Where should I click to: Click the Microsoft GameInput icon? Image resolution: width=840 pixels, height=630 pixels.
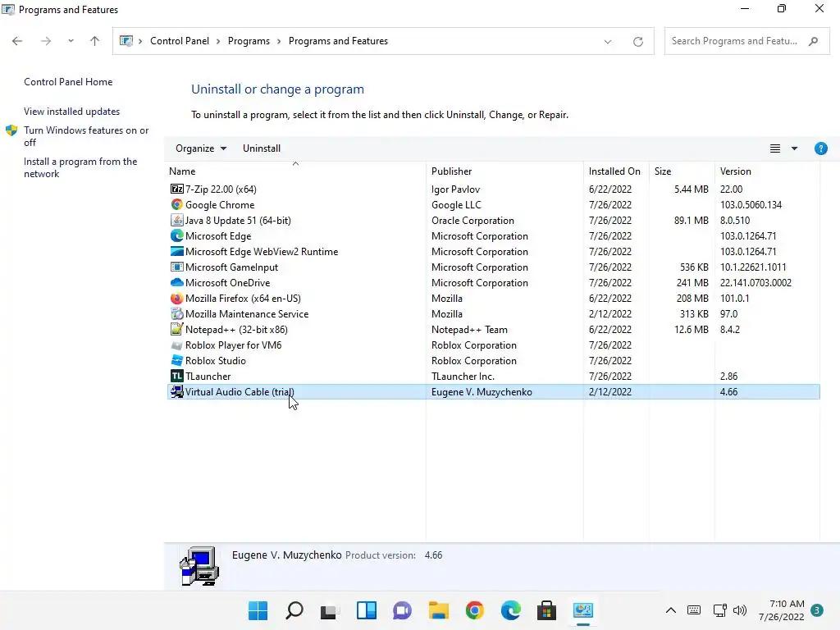coord(177,267)
